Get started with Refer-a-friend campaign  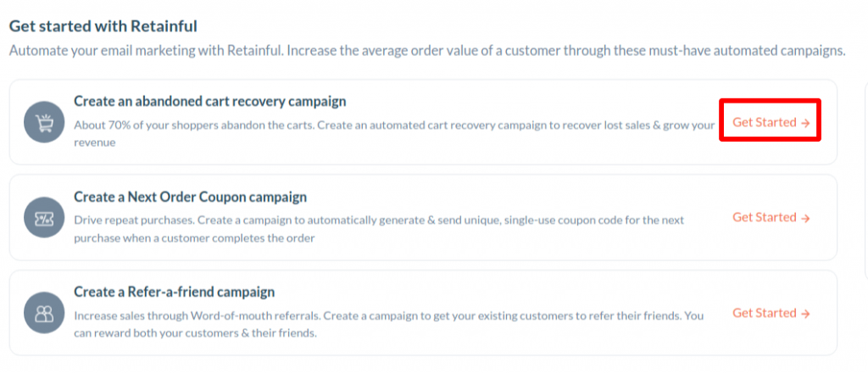[771, 313]
